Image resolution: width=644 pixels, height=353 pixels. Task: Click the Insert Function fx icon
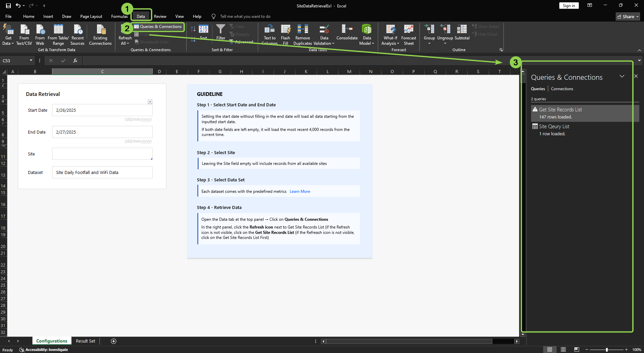coord(75,61)
